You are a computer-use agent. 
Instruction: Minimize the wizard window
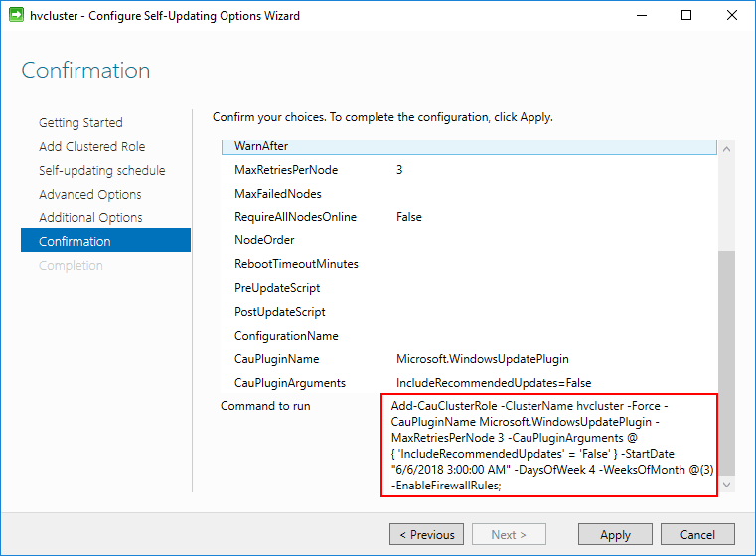tap(641, 15)
